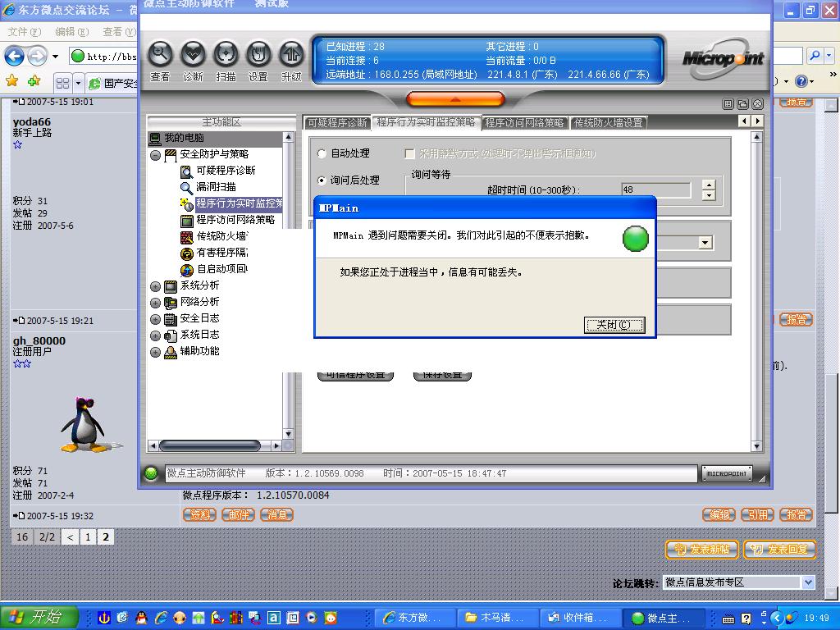The image size is (840, 630).
Task: Decrease the timeout with the down spinner arrow
Action: pyautogui.click(x=709, y=195)
